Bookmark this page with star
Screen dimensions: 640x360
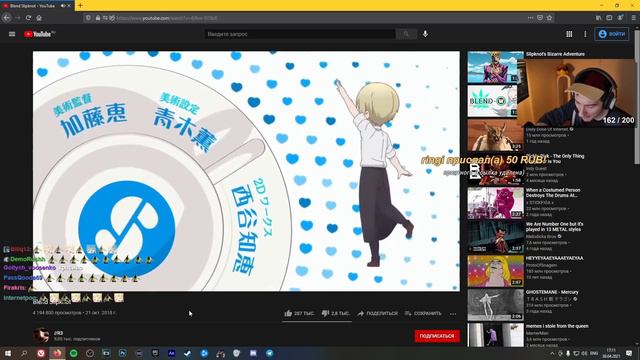(x=549, y=18)
